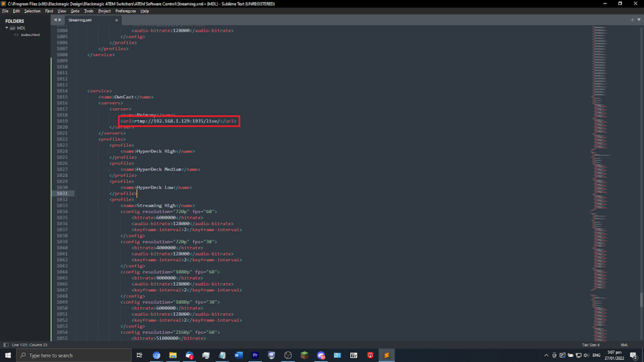
Task: Open Microsoft Word from the taskbar
Action: (x=239, y=355)
